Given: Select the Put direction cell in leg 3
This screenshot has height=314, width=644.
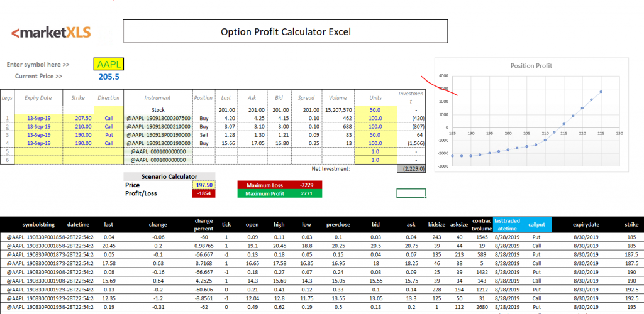Looking at the screenshot, I should (x=109, y=134).
